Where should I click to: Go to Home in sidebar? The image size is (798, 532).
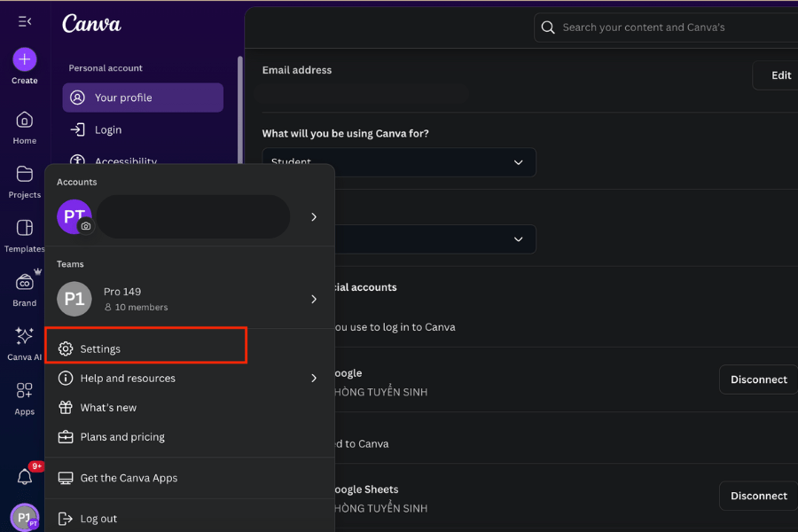(x=25, y=128)
